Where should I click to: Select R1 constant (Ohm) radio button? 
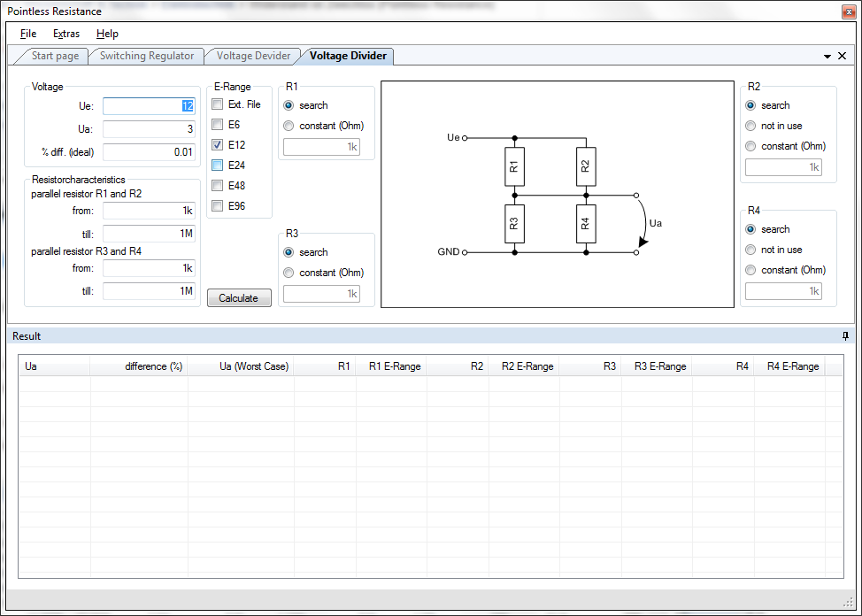click(x=289, y=126)
